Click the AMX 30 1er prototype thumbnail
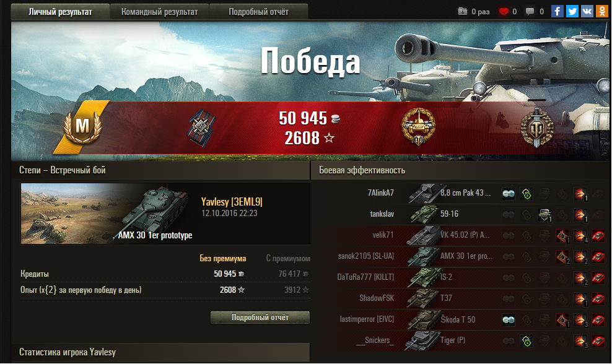 pos(107,214)
